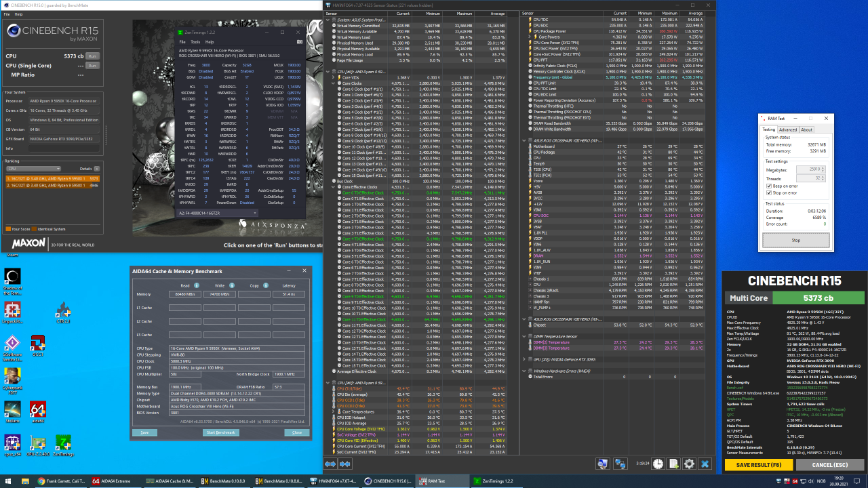Open the HWiNFO settings gear icon
This screenshot has width=868, height=488.
tap(689, 464)
